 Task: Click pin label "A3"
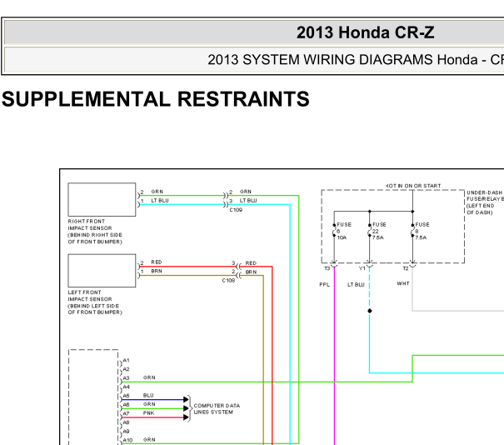coord(126,378)
